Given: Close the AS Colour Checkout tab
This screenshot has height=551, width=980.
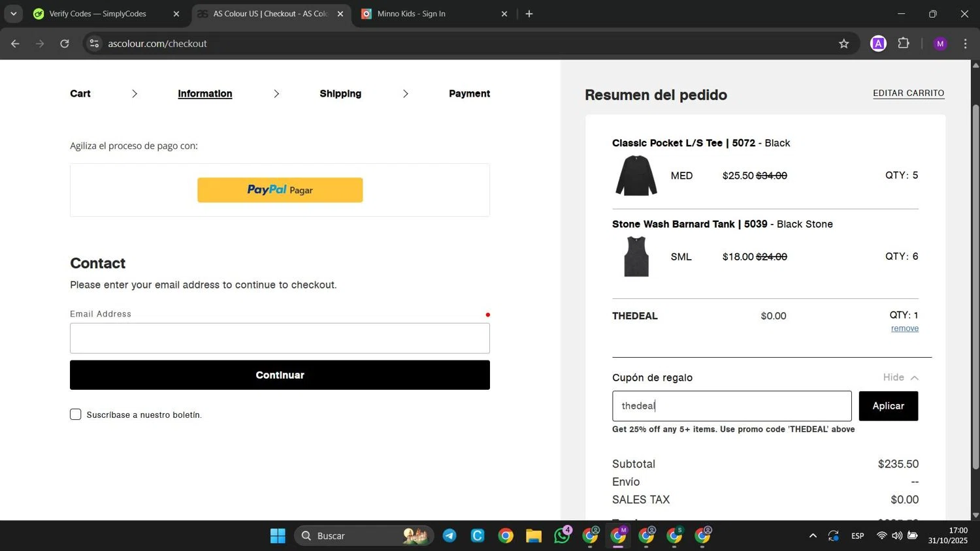Looking at the screenshot, I should [340, 14].
